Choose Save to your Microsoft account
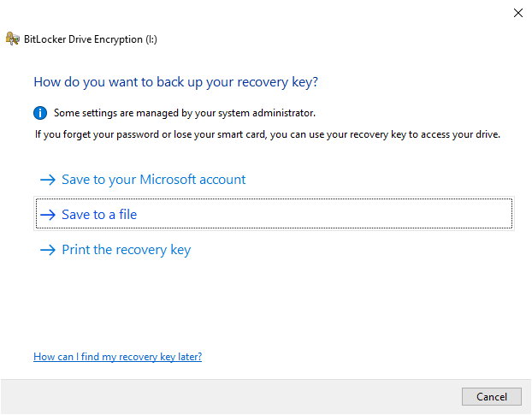Image resolution: width=532 pixels, height=415 pixels. coord(153,180)
